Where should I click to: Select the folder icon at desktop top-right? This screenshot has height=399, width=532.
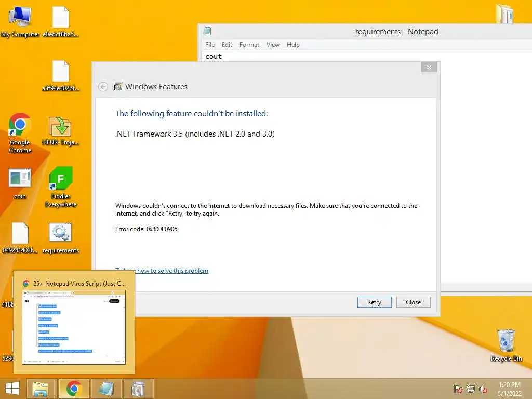click(505, 14)
